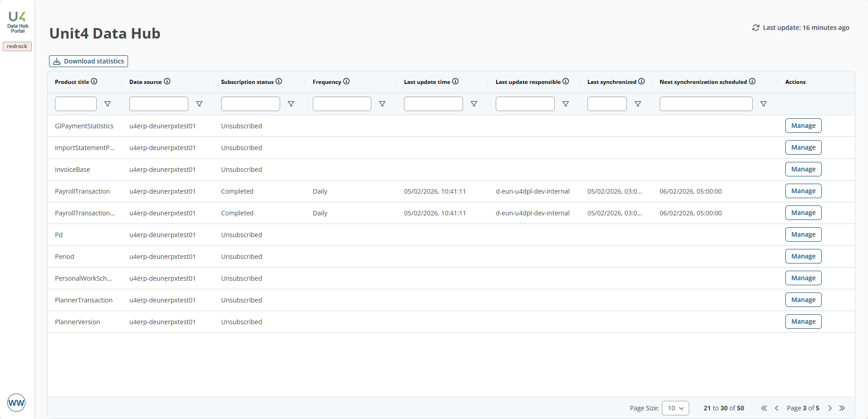
Task: Go back to the first page
Action: pos(764,408)
